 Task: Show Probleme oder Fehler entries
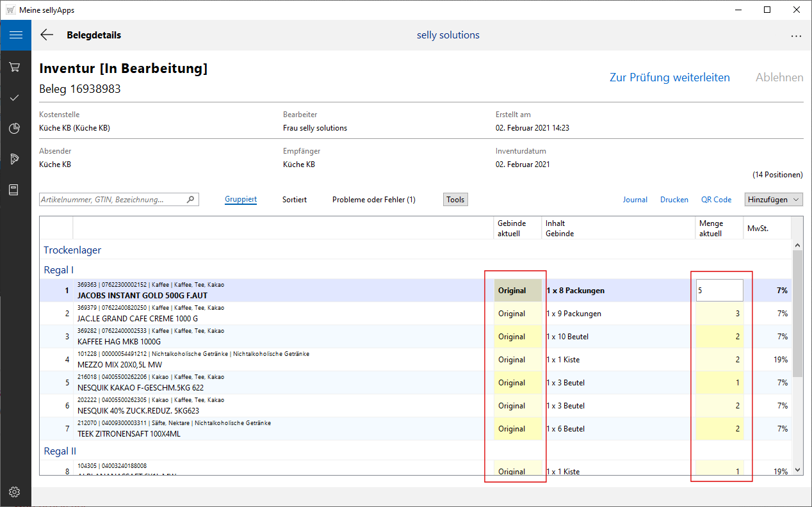[373, 200]
